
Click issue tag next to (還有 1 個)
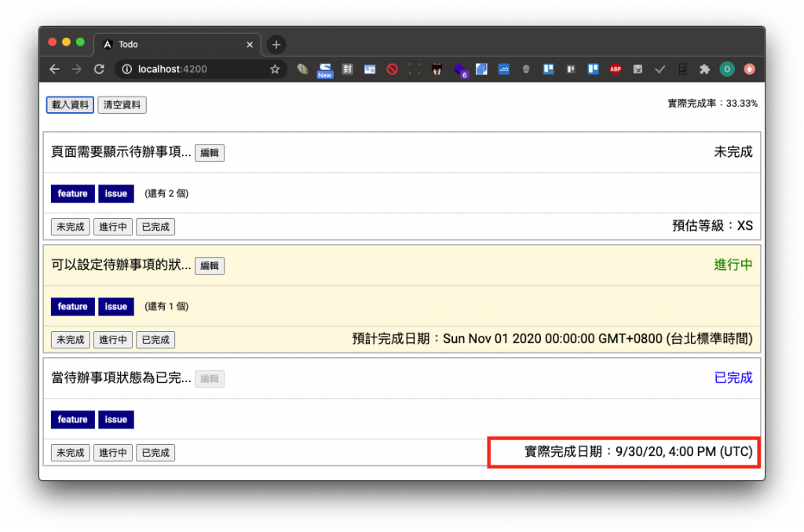point(116,307)
